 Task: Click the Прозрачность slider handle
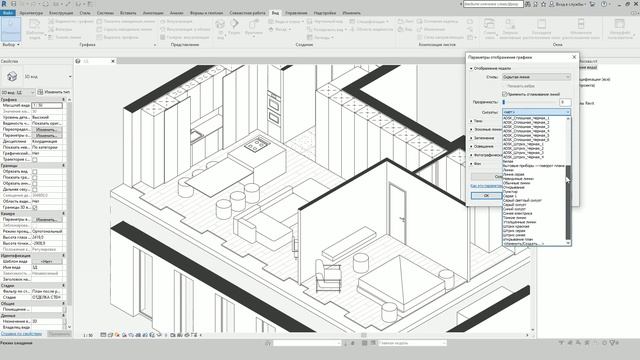[x=504, y=102]
